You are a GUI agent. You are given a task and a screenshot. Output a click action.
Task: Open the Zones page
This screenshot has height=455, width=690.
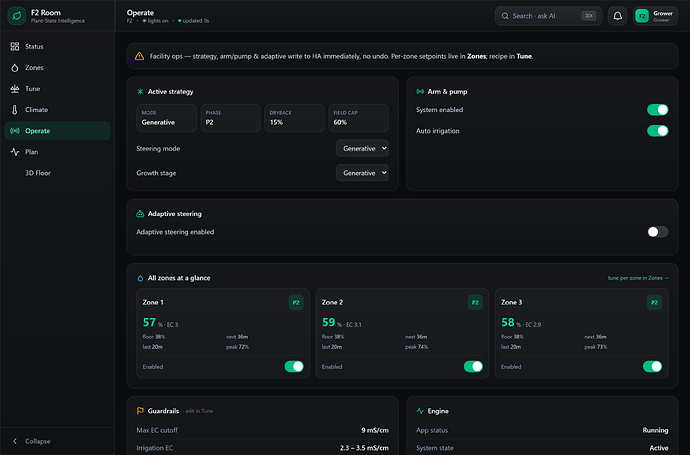pos(57,67)
